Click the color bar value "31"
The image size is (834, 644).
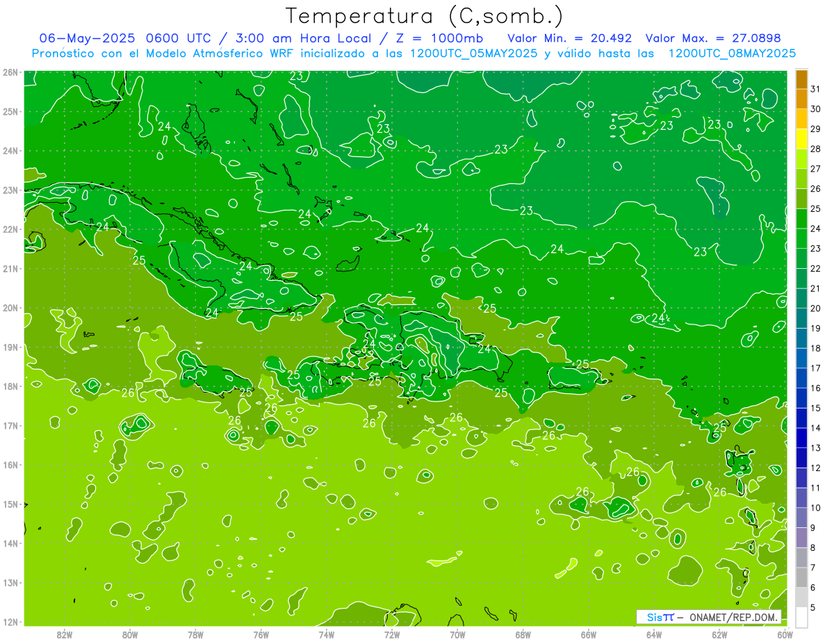[815, 89]
